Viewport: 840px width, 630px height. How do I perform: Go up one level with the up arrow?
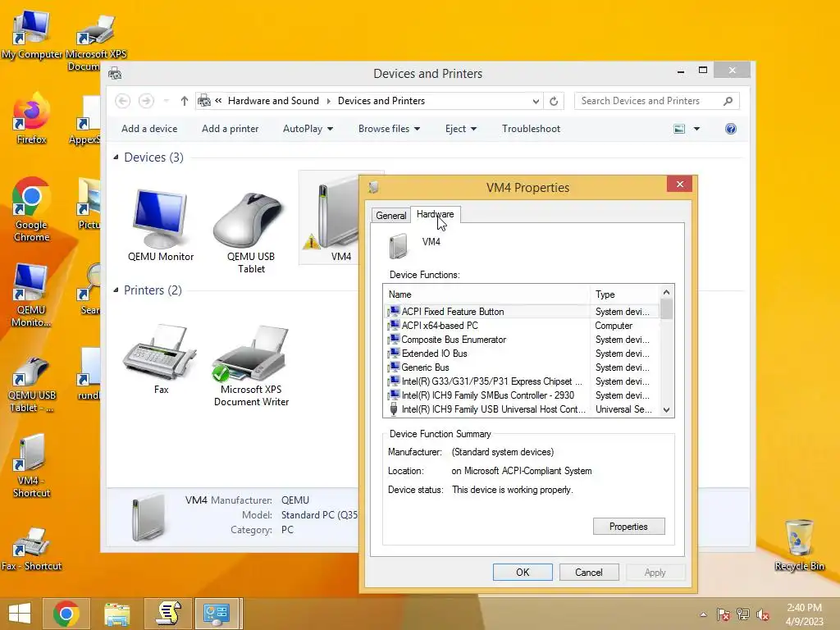tap(185, 101)
